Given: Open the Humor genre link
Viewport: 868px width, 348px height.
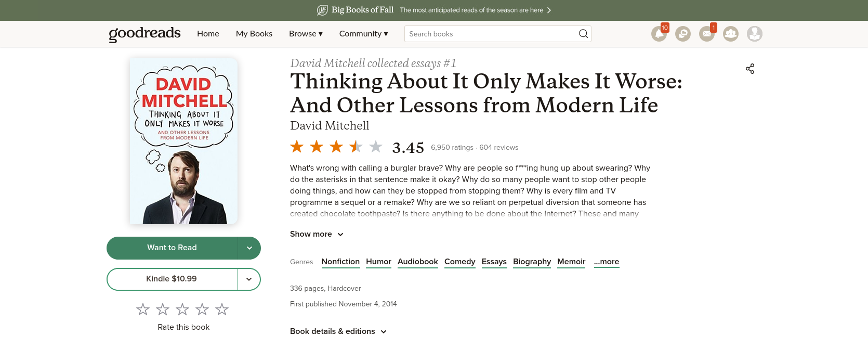Looking at the screenshot, I should pos(378,262).
